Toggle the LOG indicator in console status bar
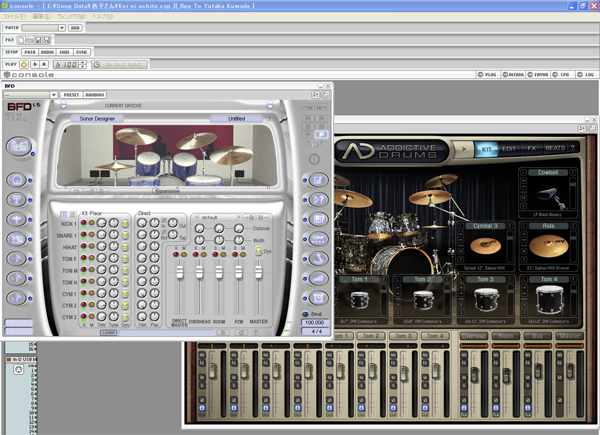Viewport: 600px width, 435px height. click(x=585, y=75)
